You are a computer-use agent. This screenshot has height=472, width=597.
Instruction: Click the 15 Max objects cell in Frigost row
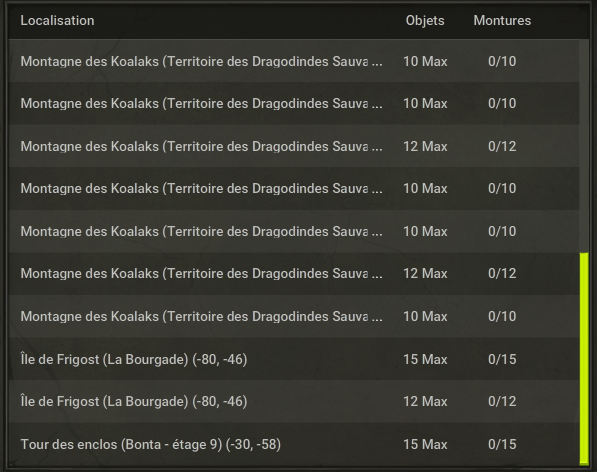click(x=425, y=359)
